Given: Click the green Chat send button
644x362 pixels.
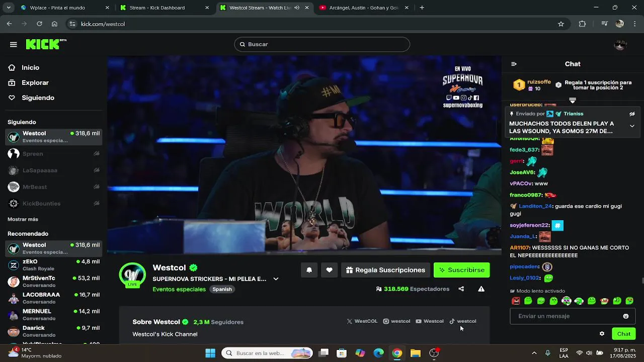Looking at the screenshot, I should 624,334.
